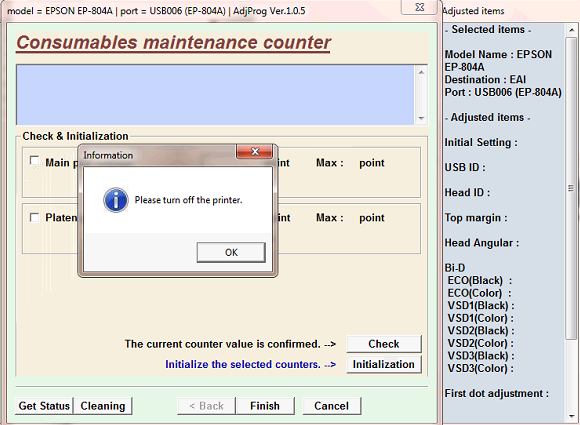Click OK in the Information dialog
Viewport: 580px width, 425px height.
[231, 252]
